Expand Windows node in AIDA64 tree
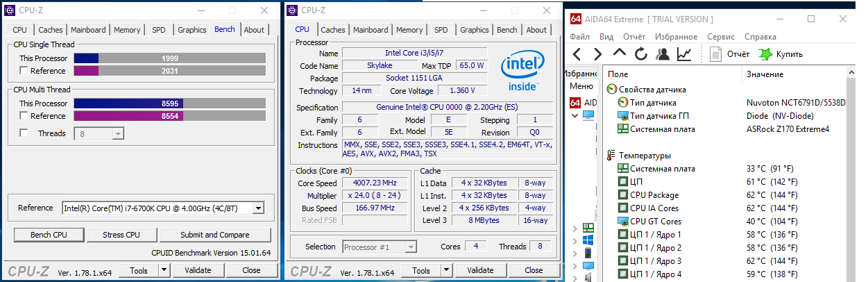The image size is (868, 282). 575,240
